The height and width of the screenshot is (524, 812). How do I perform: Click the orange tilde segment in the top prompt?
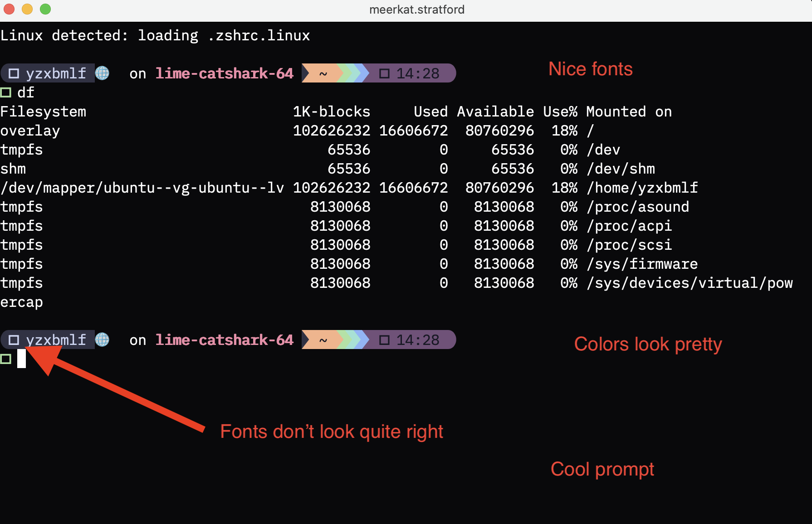323,73
